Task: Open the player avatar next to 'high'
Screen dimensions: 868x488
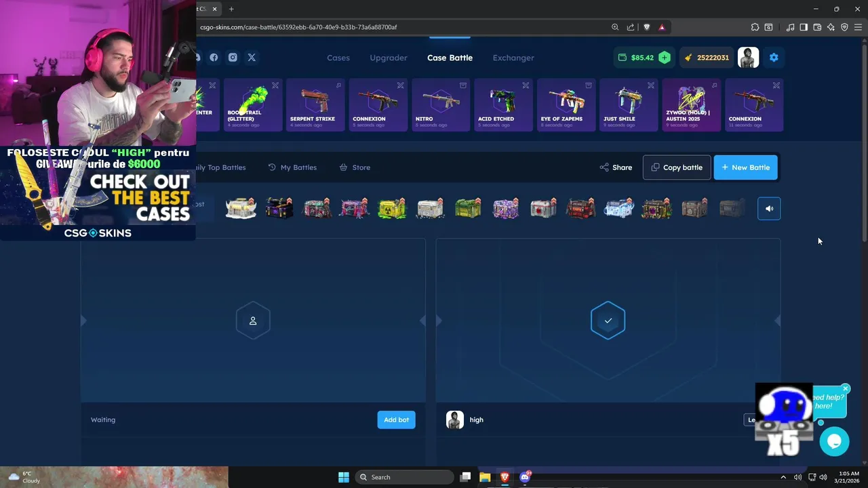Action: (x=455, y=420)
